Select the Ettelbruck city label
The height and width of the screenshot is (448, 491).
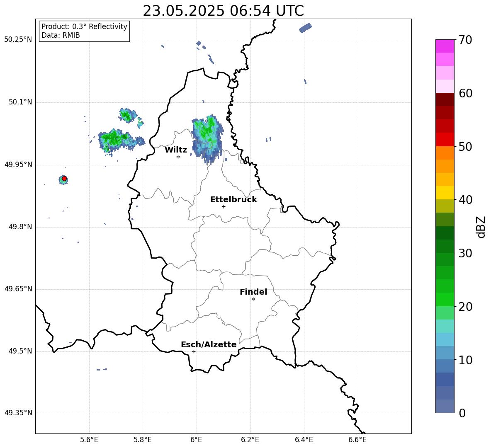[233, 200]
